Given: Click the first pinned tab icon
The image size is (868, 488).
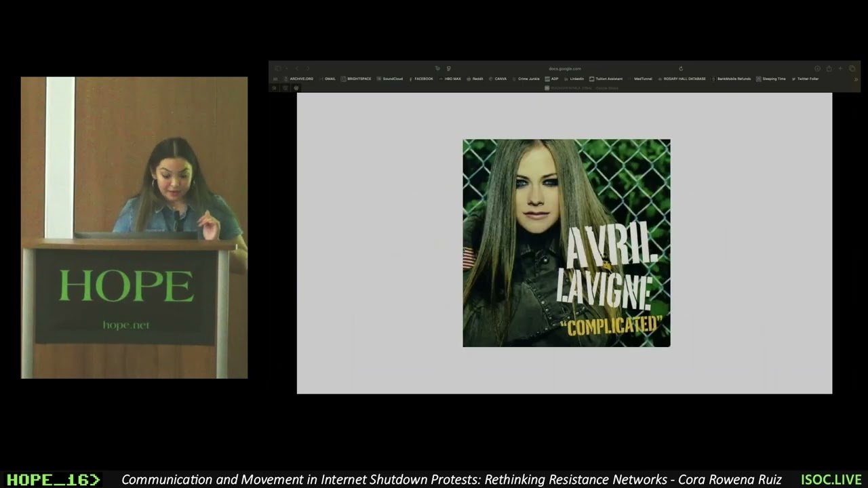Looking at the screenshot, I should click(x=274, y=88).
